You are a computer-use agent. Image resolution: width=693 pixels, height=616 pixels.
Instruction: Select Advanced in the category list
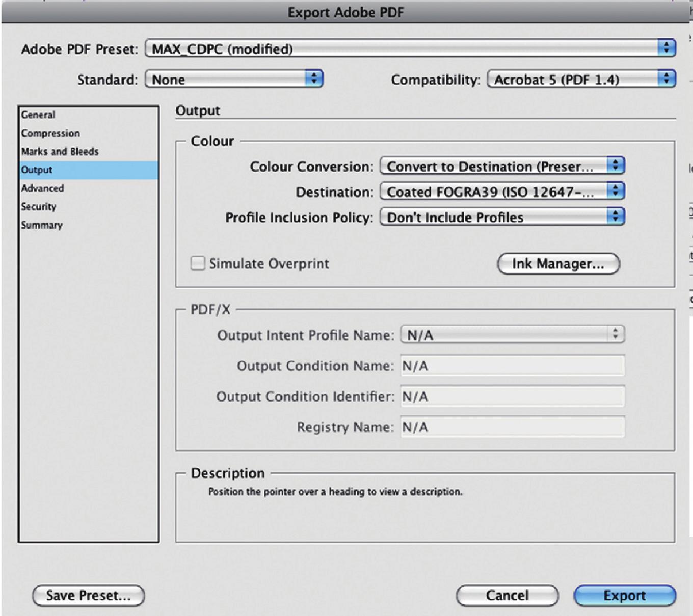pyautogui.click(x=88, y=188)
